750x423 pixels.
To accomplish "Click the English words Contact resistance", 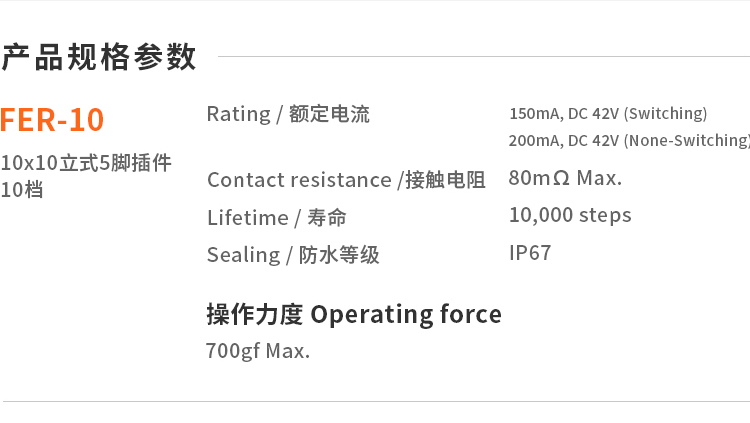I will click(299, 180).
